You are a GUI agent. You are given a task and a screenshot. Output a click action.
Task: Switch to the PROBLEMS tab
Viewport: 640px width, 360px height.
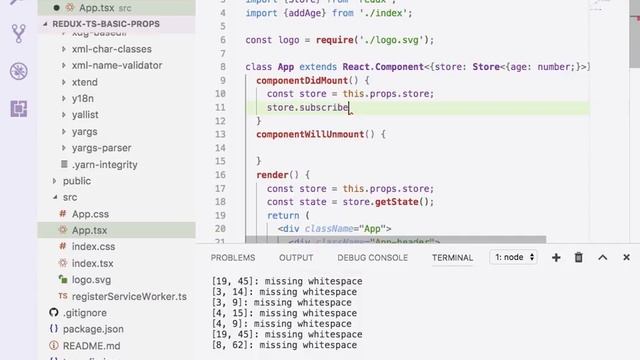coord(233,258)
